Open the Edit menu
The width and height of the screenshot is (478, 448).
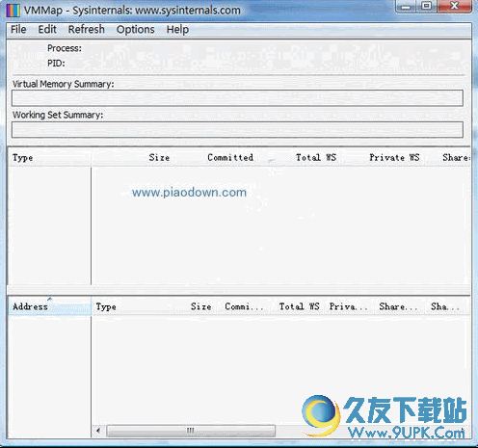(47, 30)
